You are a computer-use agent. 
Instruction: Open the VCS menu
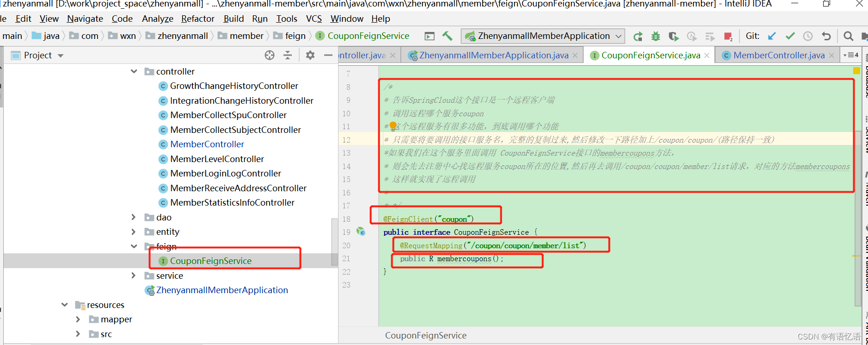click(314, 19)
